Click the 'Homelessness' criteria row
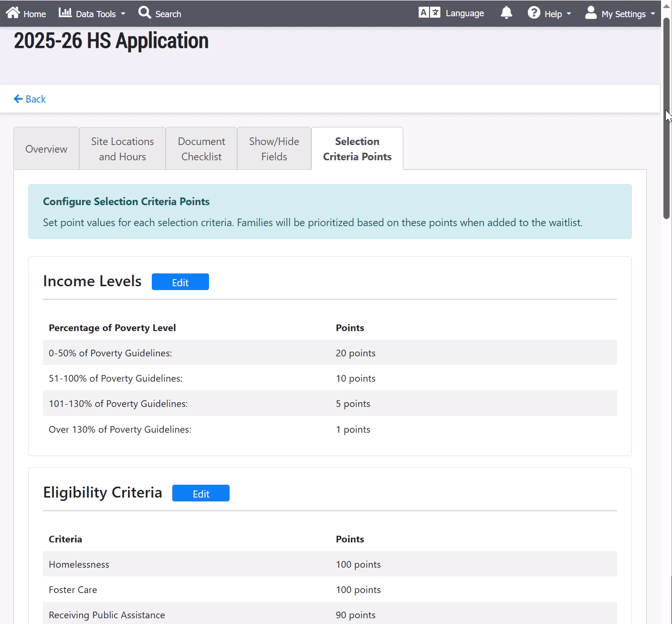672x624 pixels. [x=330, y=564]
